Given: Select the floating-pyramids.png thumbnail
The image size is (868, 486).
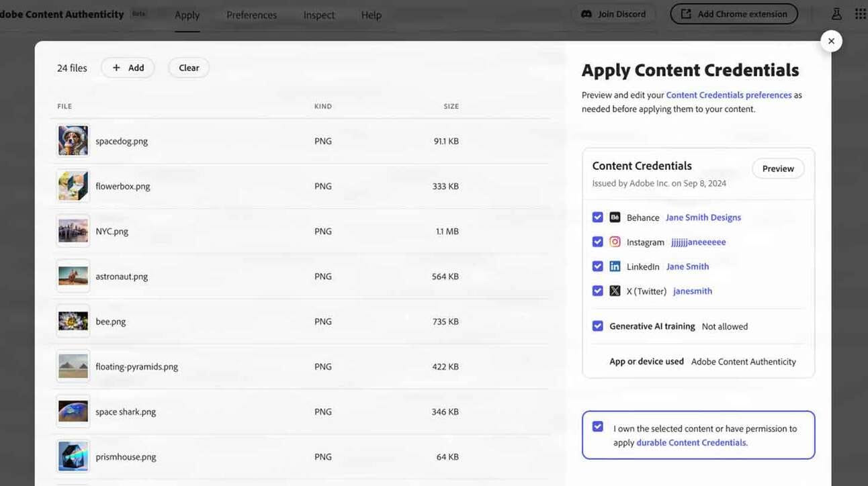Looking at the screenshot, I should [73, 367].
